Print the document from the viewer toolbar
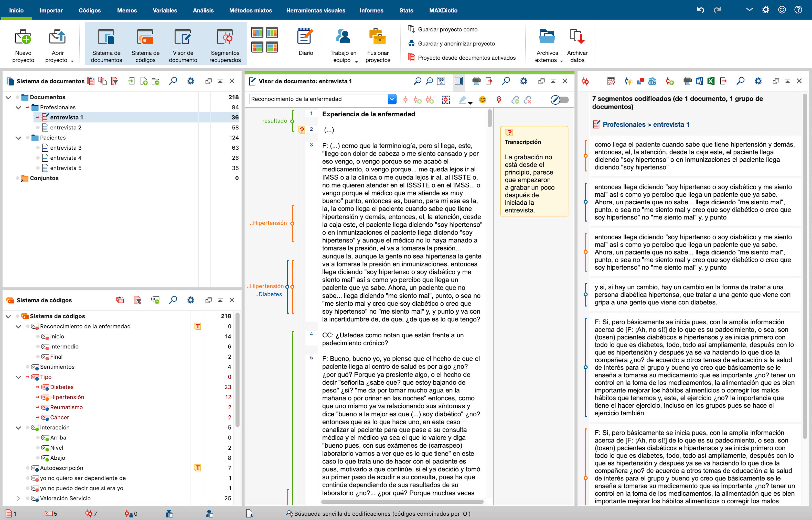 [476, 81]
